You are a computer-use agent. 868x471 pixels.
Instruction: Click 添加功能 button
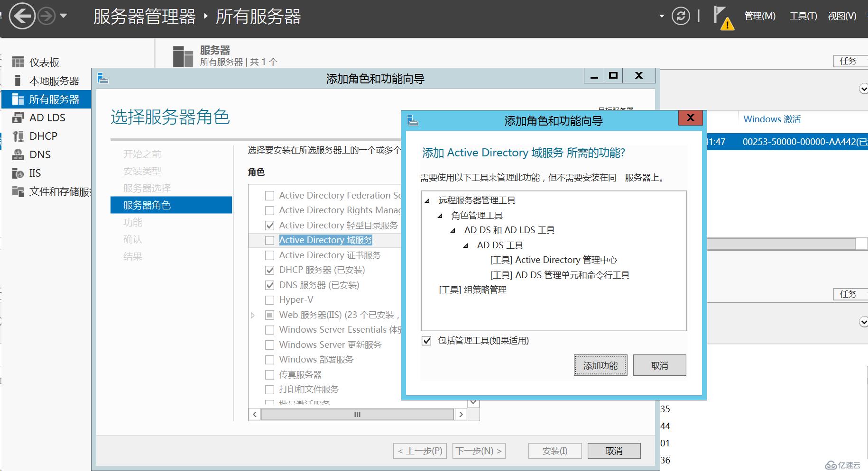click(x=600, y=365)
